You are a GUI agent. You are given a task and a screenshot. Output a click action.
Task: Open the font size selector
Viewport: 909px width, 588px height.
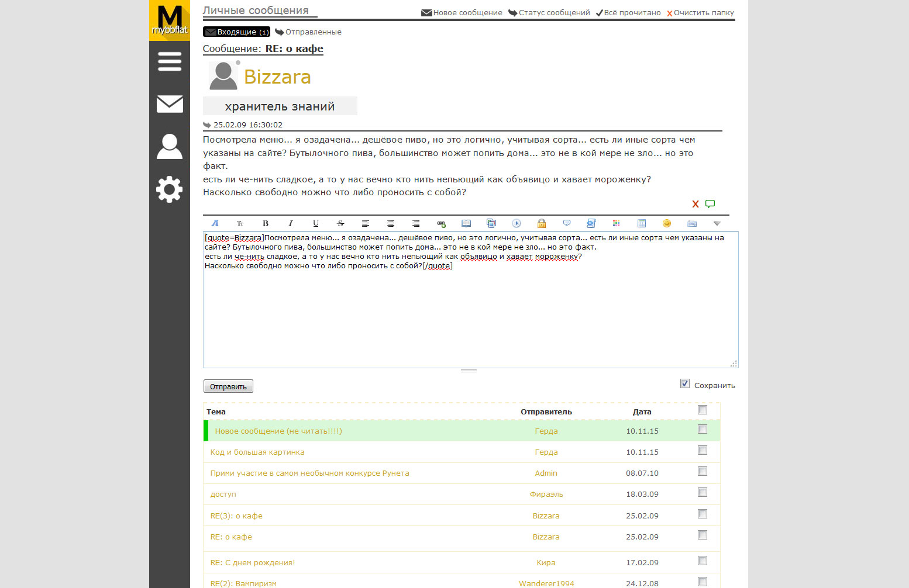[240, 223]
